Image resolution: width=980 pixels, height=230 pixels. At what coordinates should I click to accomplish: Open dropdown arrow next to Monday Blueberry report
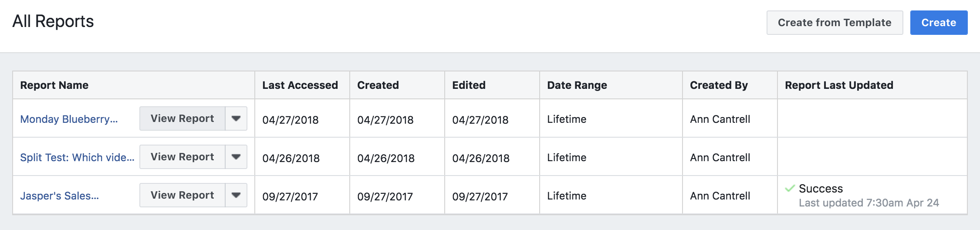coord(236,118)
